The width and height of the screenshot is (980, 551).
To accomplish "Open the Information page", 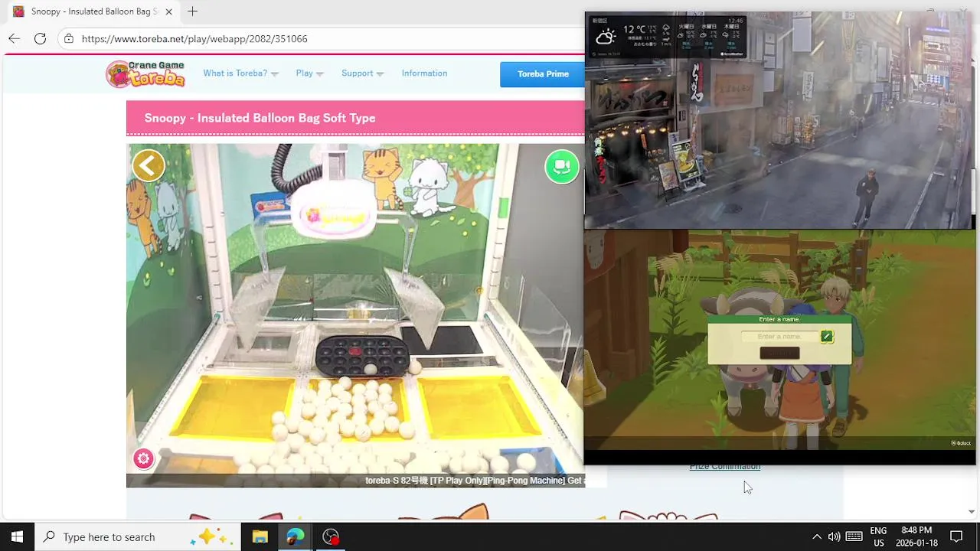I will tap(424, 73).
